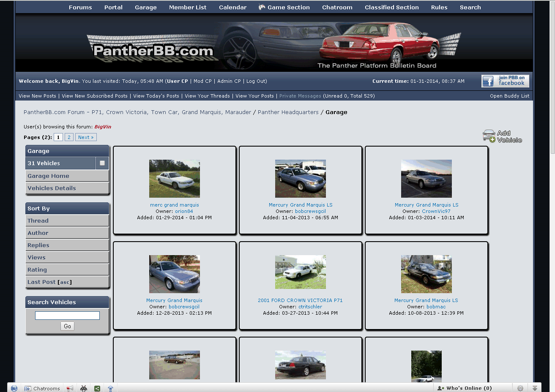Tick the checkbox beside 31 Vehicles
The image size is (555, 392).
coord(102,163)
